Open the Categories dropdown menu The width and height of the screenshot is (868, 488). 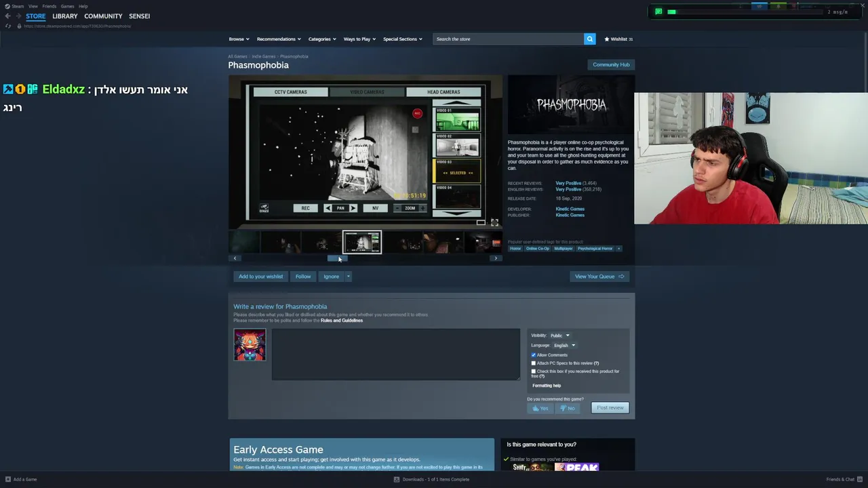(x=322, y=39)
